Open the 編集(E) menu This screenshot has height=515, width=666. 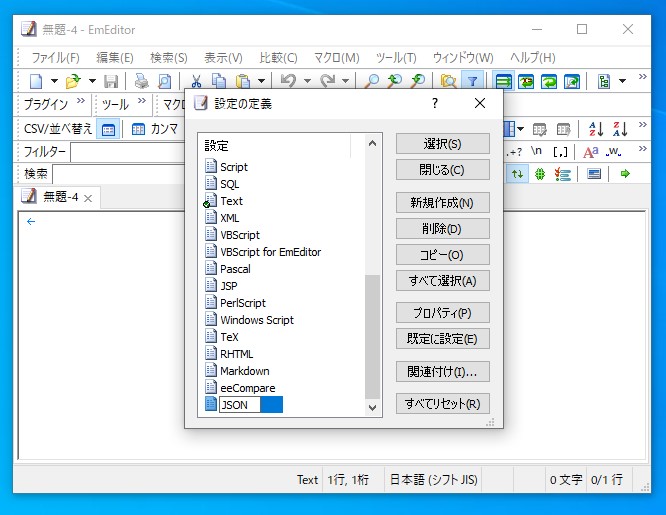click(x=115, y=57)
